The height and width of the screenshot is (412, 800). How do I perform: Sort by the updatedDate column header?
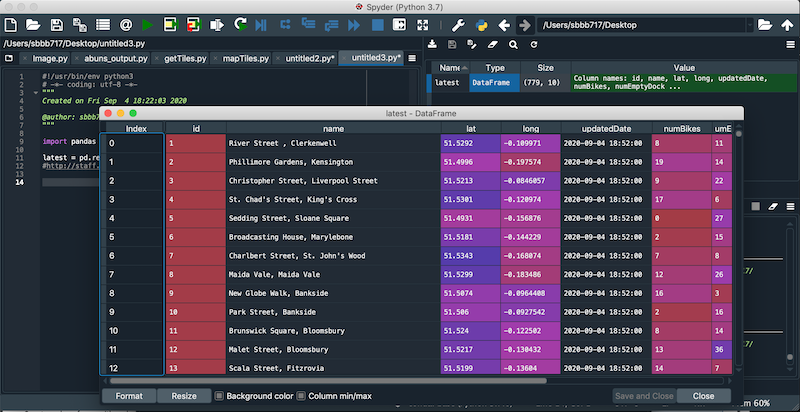(x=606, y=128)
